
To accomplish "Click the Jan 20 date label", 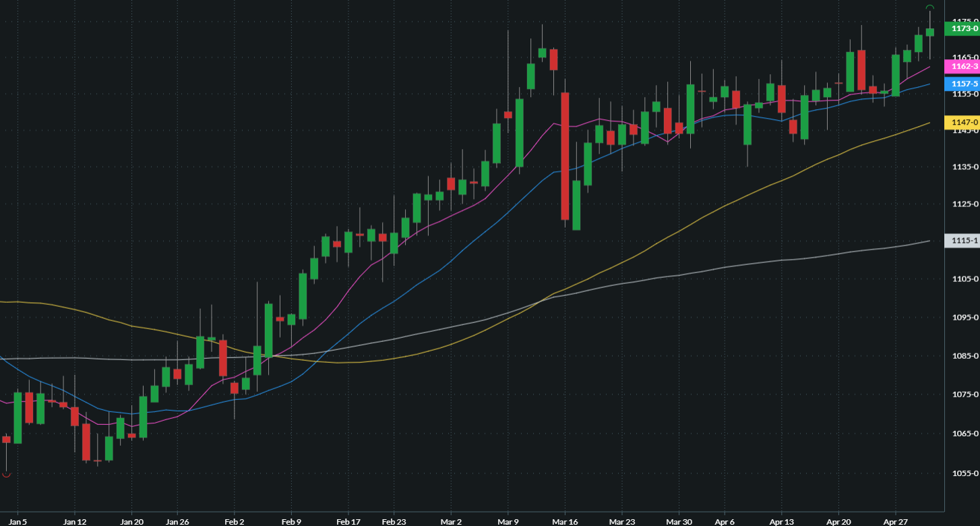I will (x=131, y=521).
